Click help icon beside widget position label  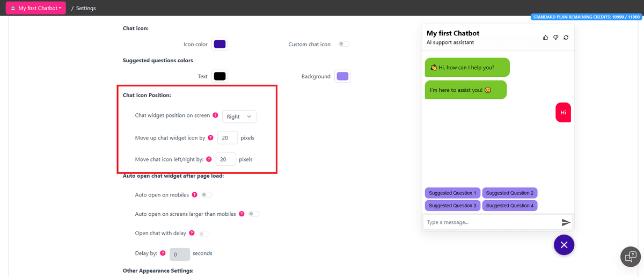click(x=215, y=115)
